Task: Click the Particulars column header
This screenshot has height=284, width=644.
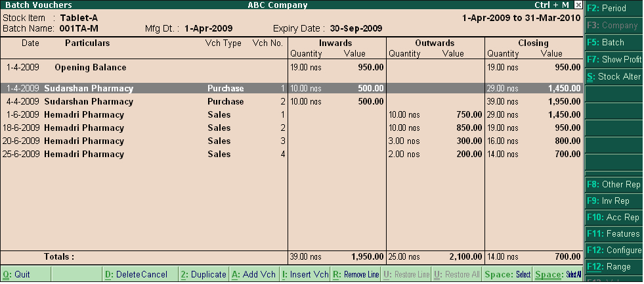Action: click(x=87, y=43)
